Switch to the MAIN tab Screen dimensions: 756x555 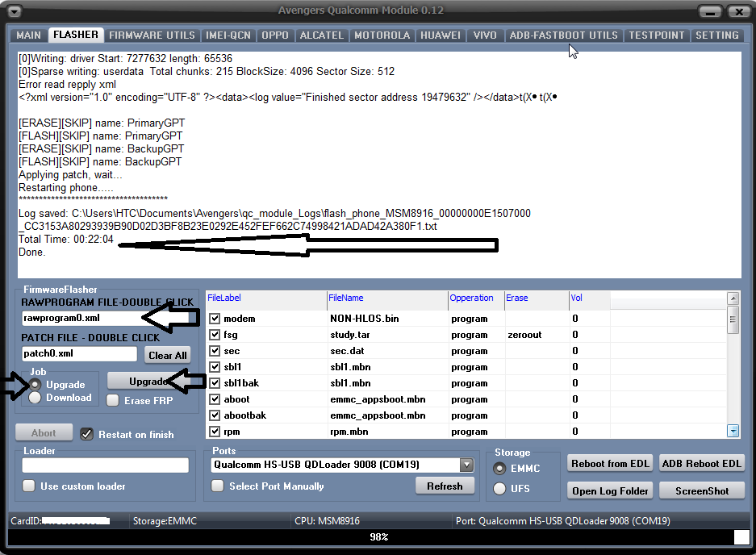(28, 35)
